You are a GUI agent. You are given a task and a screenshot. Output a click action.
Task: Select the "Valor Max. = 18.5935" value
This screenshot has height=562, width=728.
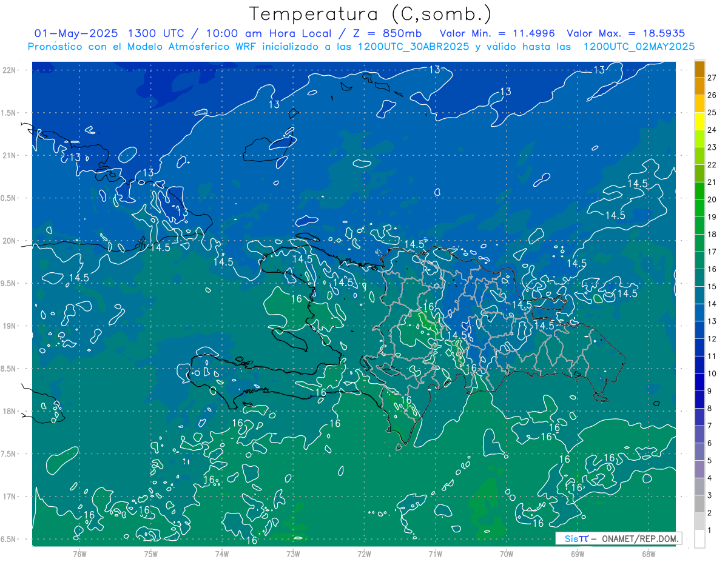coord(625,33)
